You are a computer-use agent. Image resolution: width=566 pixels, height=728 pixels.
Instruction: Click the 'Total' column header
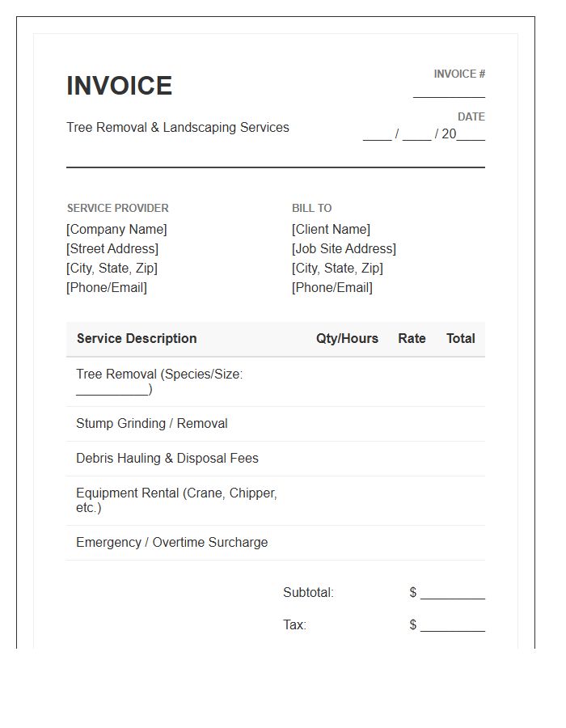tap(461, 338)
